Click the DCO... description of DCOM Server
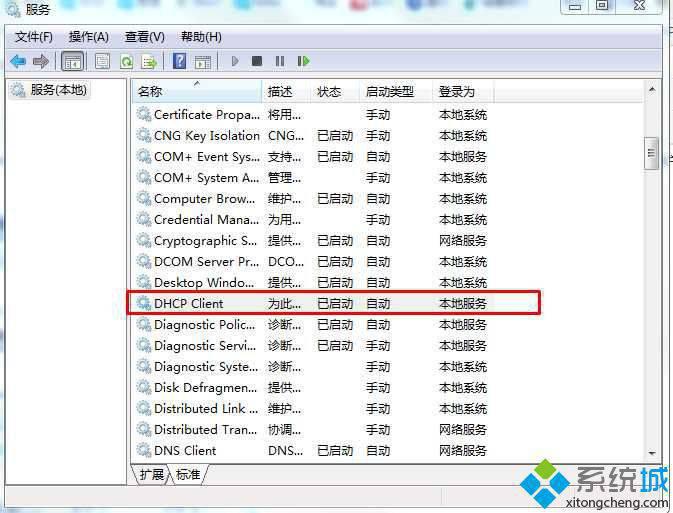Image resolution: width=673 pixels, height=513 pixels. [x=286, y=261]
